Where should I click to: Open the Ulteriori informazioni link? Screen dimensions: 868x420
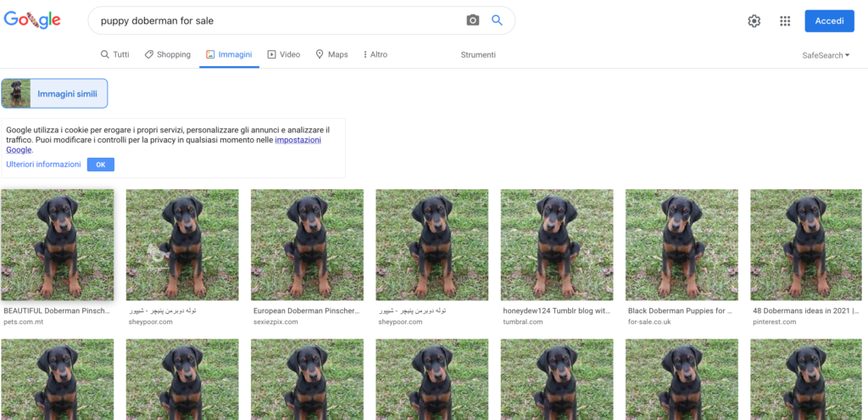[43, 165]
